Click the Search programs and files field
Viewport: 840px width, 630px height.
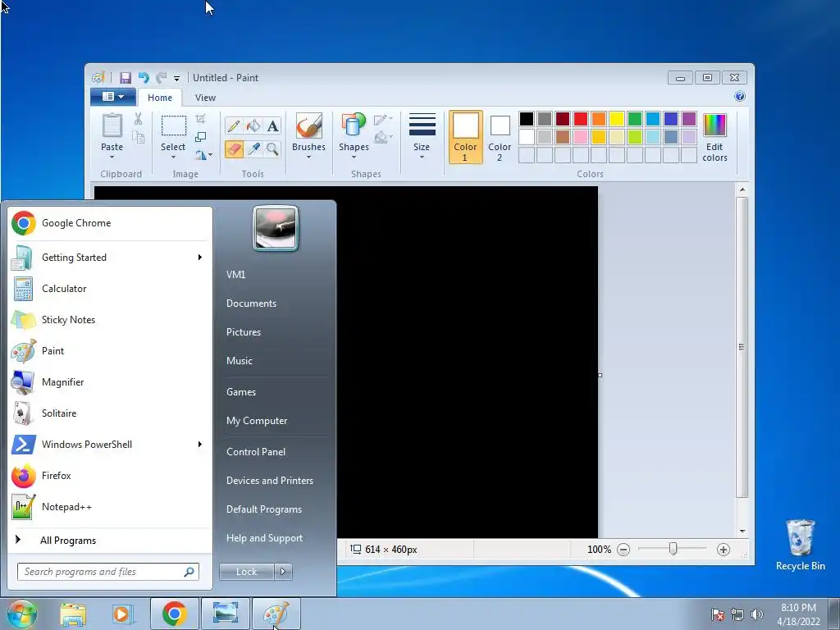click(107, 572)
